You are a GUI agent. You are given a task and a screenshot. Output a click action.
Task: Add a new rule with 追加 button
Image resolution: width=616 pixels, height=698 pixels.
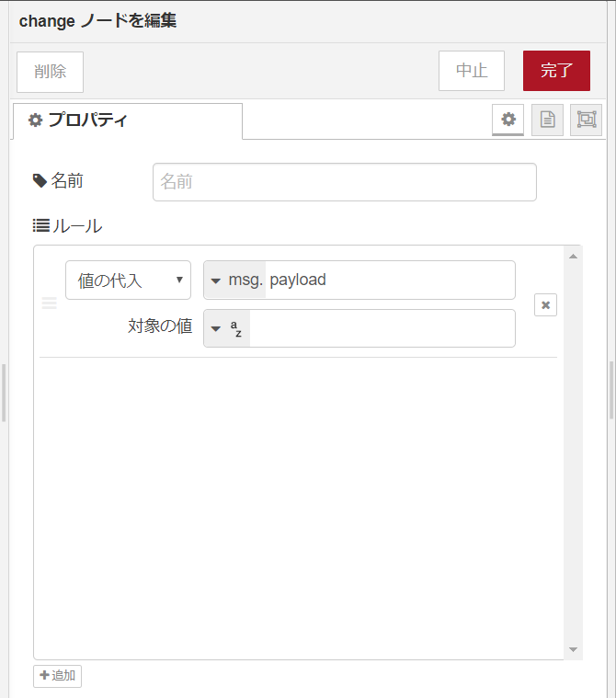[57, 676]
